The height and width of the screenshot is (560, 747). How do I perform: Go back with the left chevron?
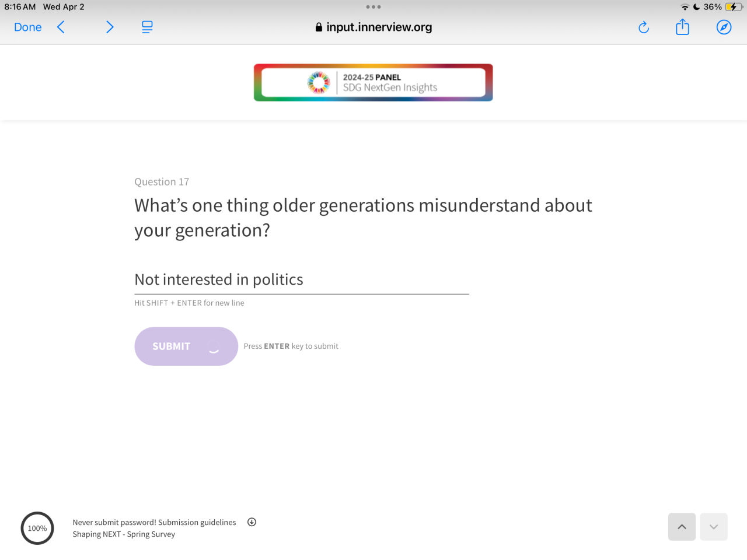(x=61, y=27)
